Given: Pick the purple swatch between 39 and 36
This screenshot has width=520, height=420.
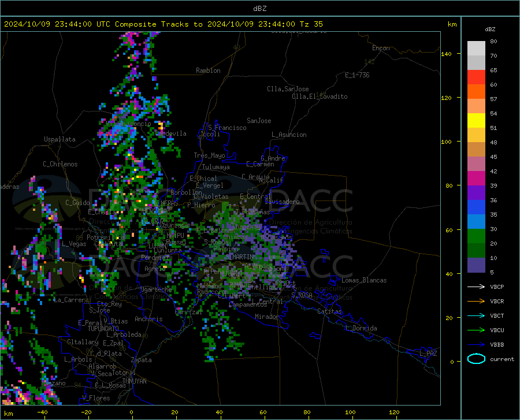Looking at the screenshot, I should pos(476,193).
